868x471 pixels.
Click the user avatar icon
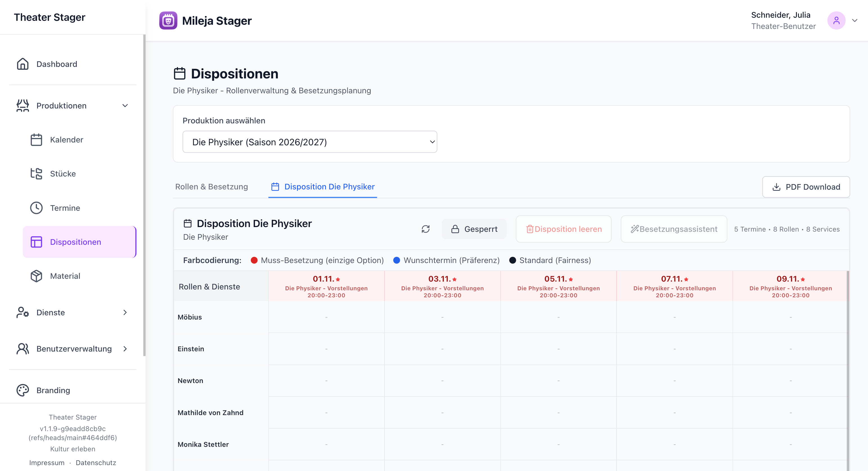(x=836, y=21)
